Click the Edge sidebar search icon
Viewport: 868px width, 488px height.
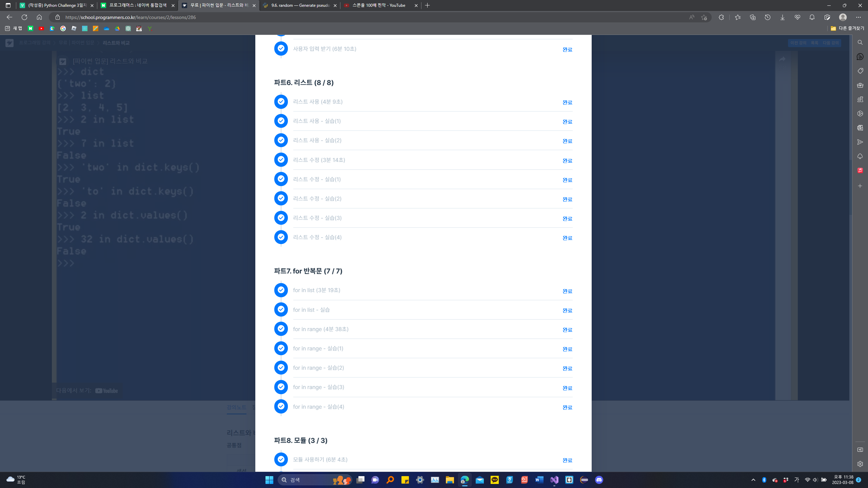(860, 42)
